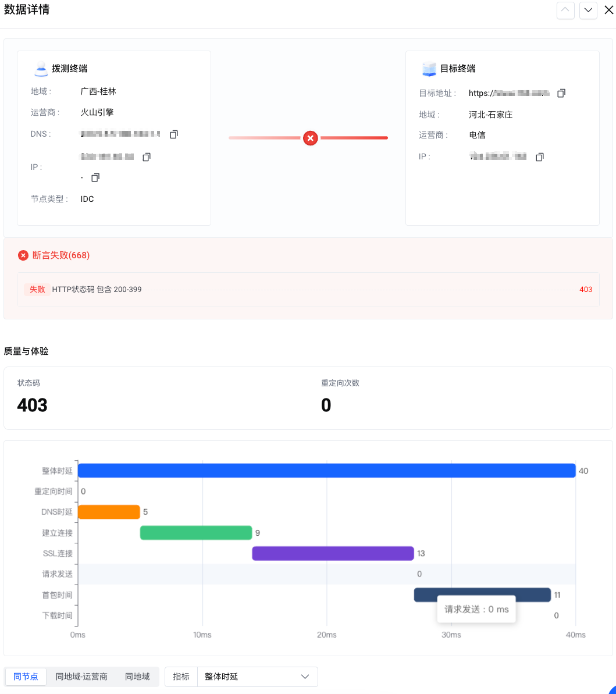Image resolution: width=616 pixels, height=694 pixels.
Task: Switch to 同节点 tab
Action: coord(26,677)
